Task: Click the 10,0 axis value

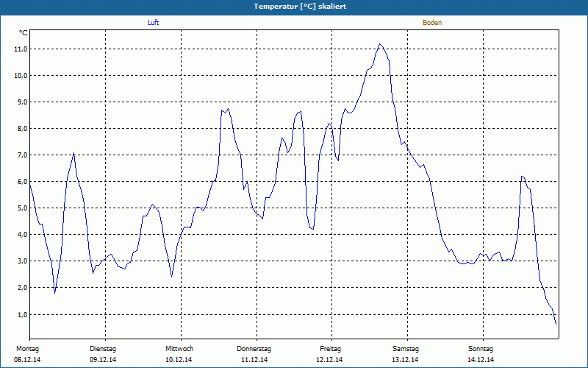Action: click(x=21, y=76)
